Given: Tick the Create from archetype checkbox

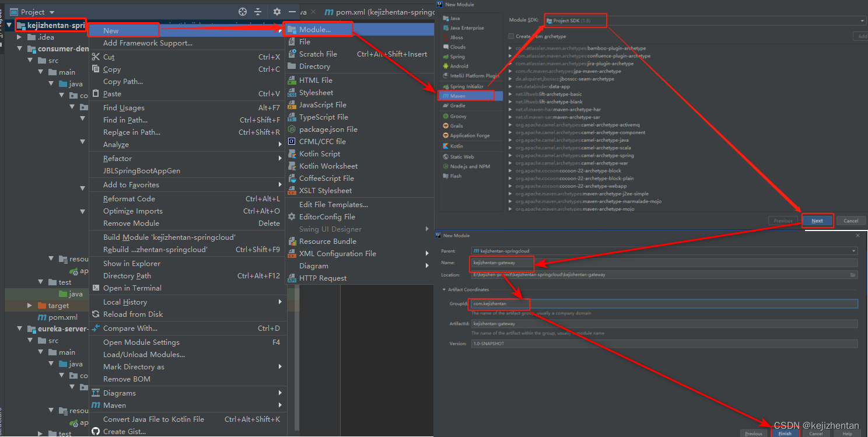Looking at the screenshot, I should click(511, 36).
